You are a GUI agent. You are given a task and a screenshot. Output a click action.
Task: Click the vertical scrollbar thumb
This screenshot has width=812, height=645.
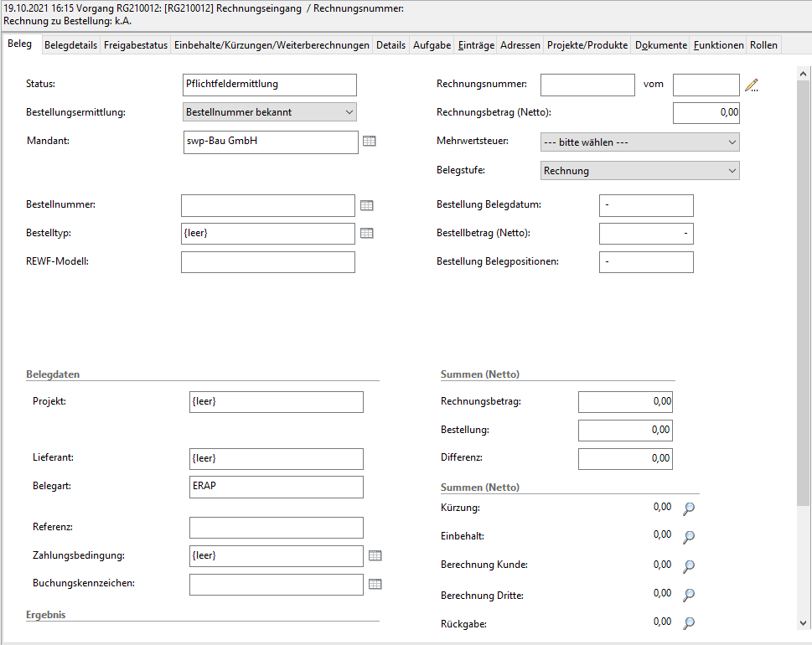[803, 293]
